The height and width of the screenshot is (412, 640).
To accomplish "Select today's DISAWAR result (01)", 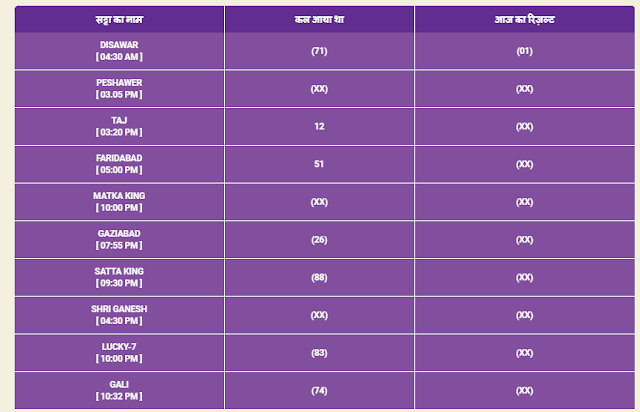I will (524, 51).
